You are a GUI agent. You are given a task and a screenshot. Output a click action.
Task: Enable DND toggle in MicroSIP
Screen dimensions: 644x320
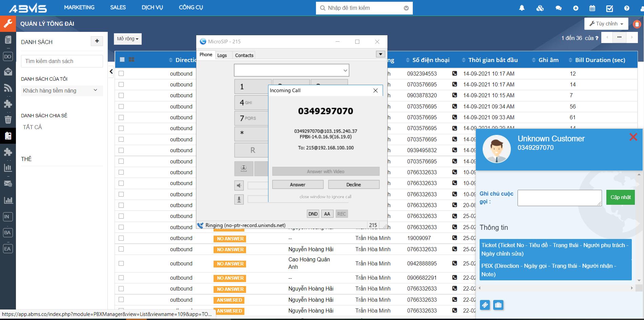(313, 214)
